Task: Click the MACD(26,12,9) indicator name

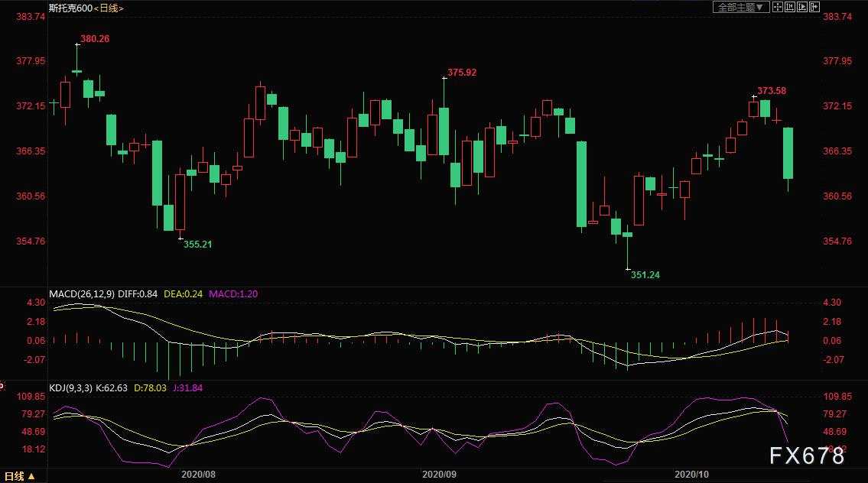Action: [82, 294]
